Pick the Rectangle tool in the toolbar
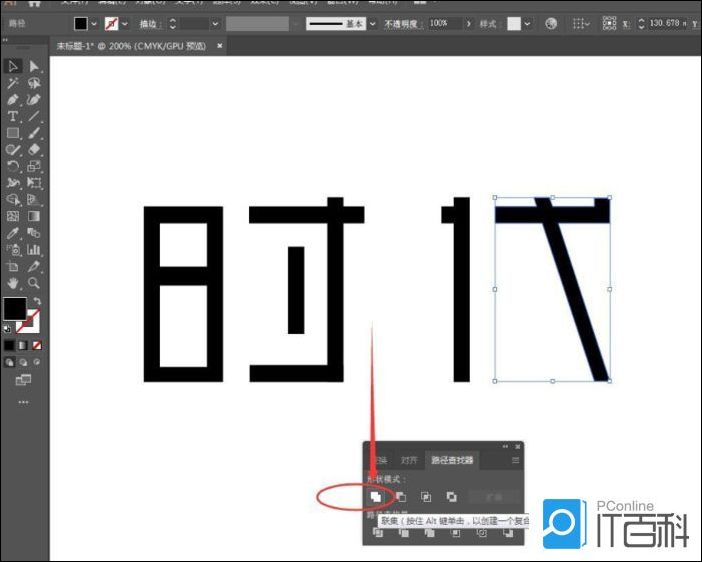 pos(13,133)
